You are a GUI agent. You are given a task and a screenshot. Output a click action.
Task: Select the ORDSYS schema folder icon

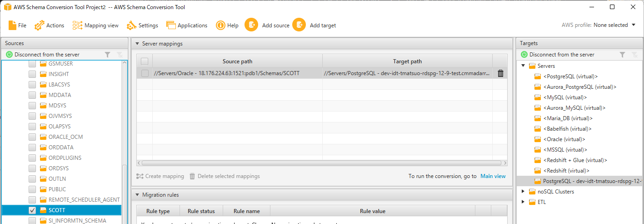click(44, 168)
